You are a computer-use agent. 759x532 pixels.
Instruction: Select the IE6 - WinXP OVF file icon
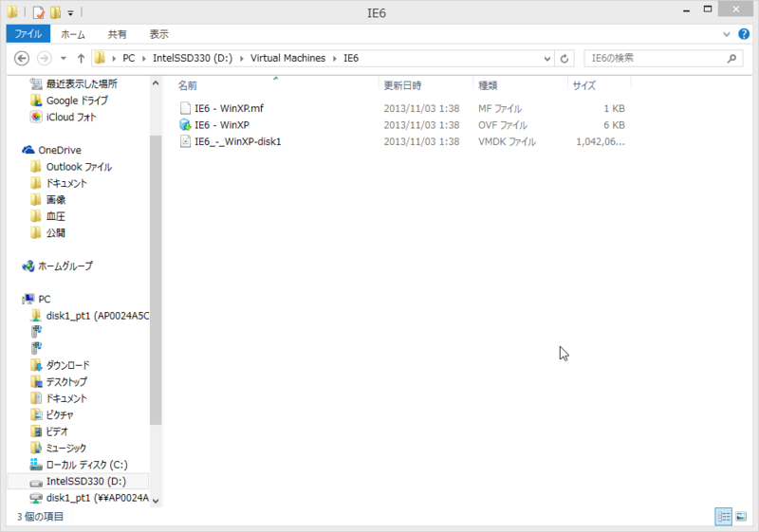point(185,125)
